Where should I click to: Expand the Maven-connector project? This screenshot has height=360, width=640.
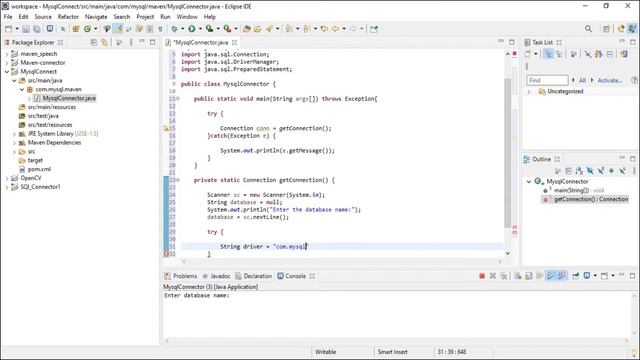point(7,63)
